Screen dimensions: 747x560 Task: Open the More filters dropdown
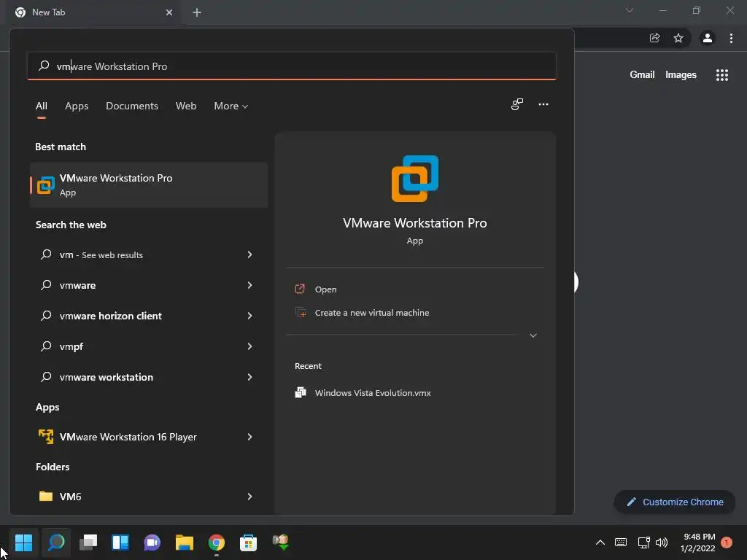click(x=231, y=106)
